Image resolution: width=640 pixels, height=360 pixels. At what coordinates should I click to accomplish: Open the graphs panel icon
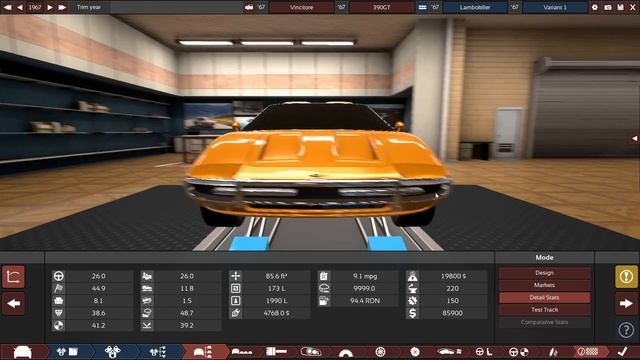tap(13, 277)
